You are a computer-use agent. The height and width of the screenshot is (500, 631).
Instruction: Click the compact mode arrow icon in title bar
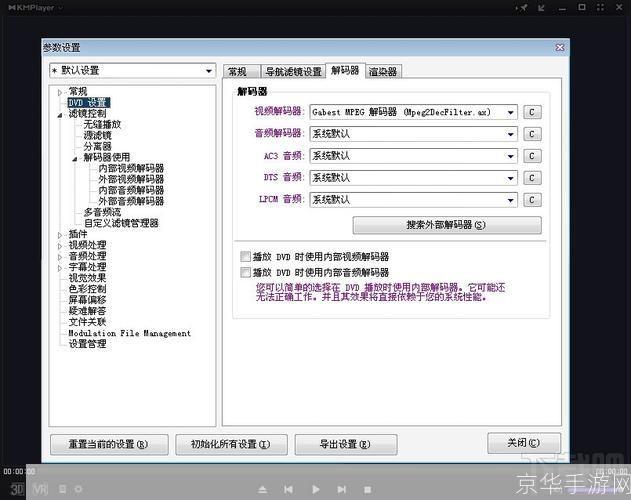(x=541, y=8)
